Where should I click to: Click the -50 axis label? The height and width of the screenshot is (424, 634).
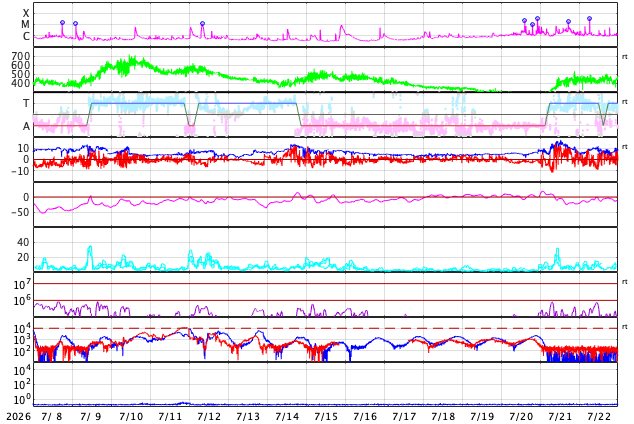[20, 212]
